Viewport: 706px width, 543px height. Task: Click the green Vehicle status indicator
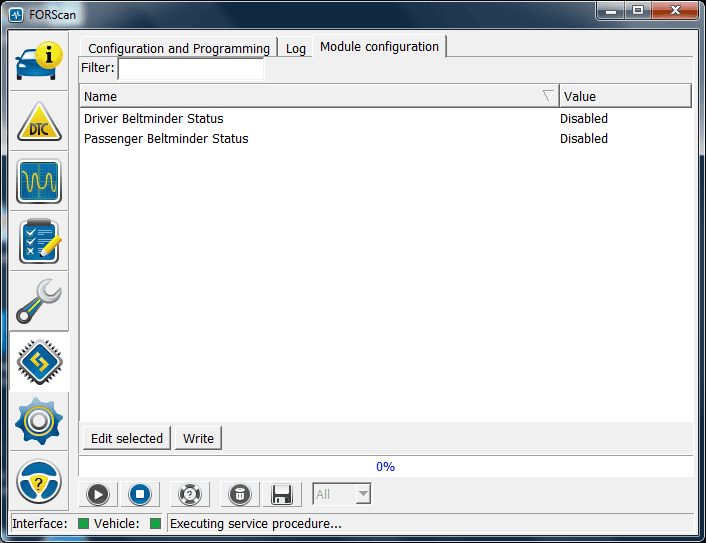pyautogui.click(x=155, y=524)
